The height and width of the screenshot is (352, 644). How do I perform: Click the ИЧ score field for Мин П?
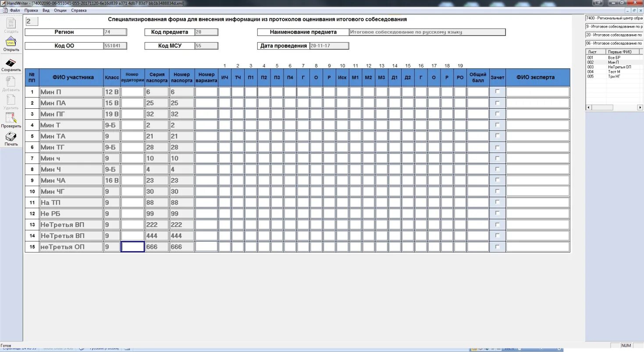pyautogui.click(x=224, y=92)
